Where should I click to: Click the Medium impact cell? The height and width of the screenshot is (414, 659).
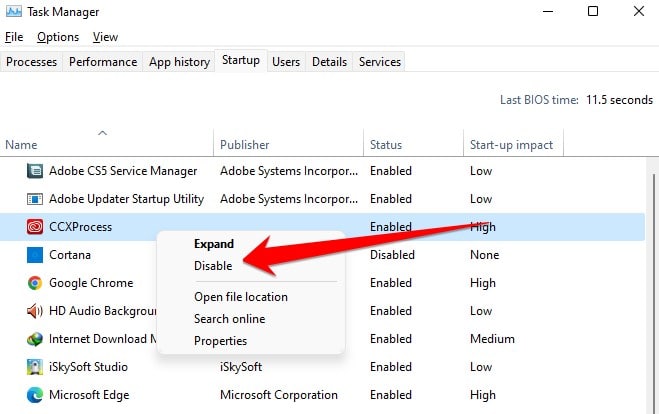[492, 339]
